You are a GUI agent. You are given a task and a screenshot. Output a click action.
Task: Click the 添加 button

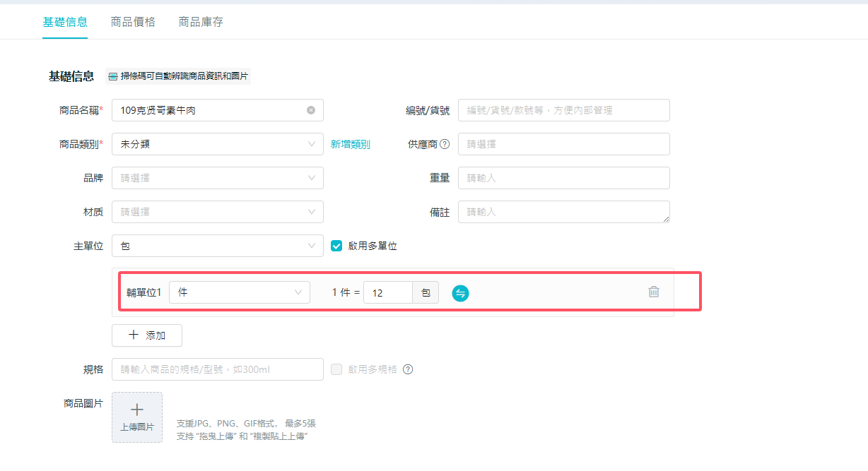147,335
